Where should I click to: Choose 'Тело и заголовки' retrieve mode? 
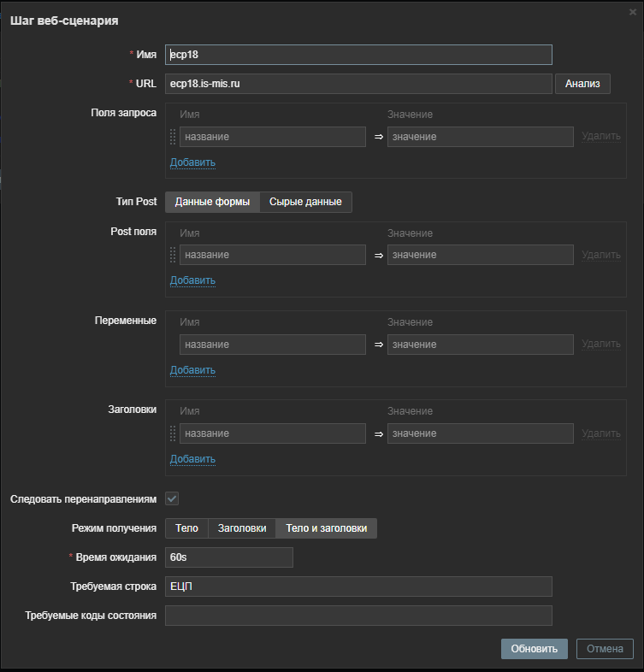pyautogui.click(x=326, y=528)
